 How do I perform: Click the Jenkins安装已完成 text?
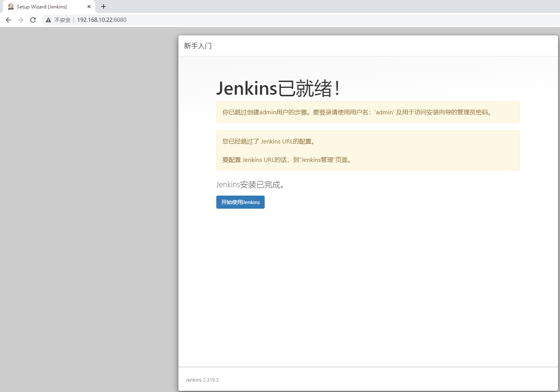coord(250,184)
